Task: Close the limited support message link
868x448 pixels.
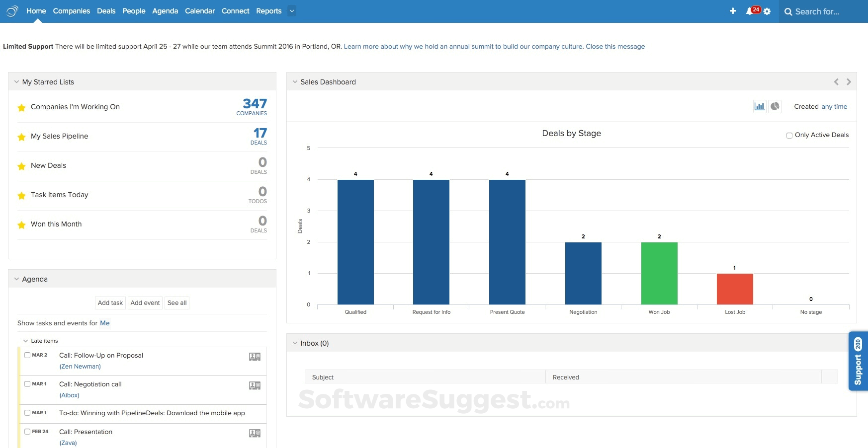Action: click(615, 47)
